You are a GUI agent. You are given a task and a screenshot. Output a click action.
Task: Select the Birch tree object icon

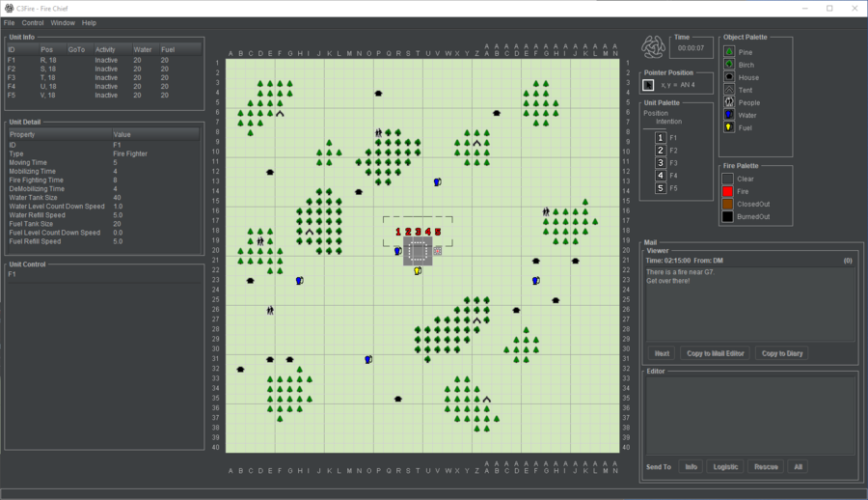coord(729,65)
